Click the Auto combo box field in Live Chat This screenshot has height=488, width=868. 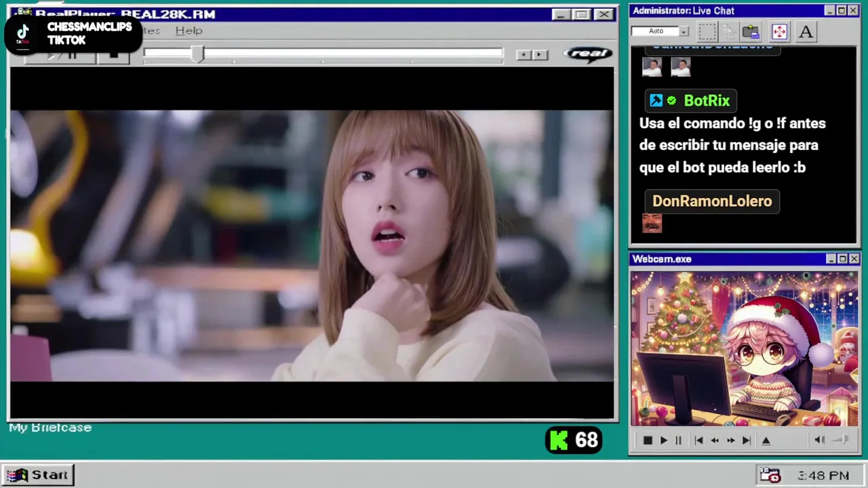[x=659, y=31]
